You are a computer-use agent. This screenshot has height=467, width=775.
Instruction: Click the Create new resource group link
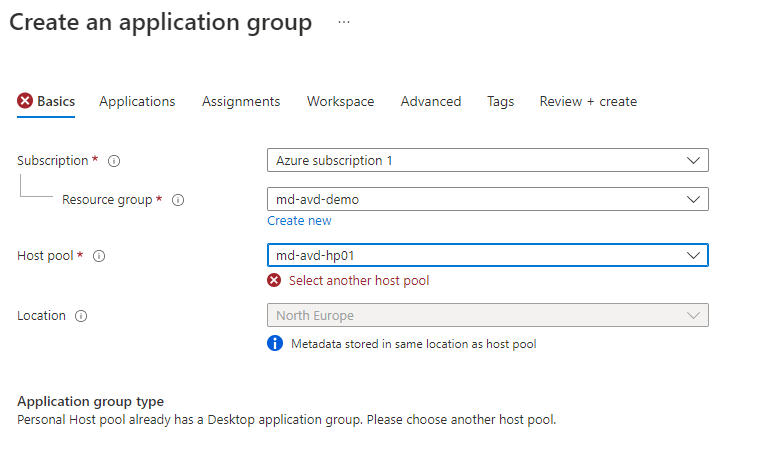tap(299, 220)
